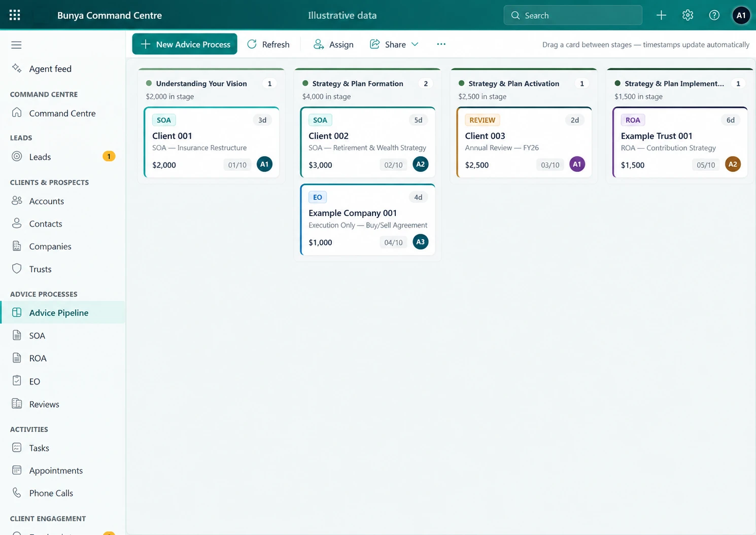The height and width of the screenshot is (535, 756).
Task: Click the 5d age badge on Client 002
Action: click(x=418, y=120)
